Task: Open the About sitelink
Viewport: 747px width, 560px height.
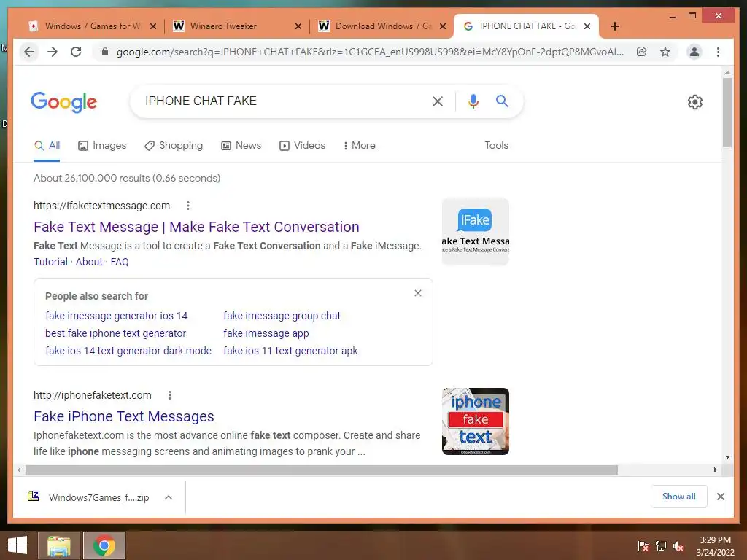Action: pyautogui.click(x=89, y=262)
